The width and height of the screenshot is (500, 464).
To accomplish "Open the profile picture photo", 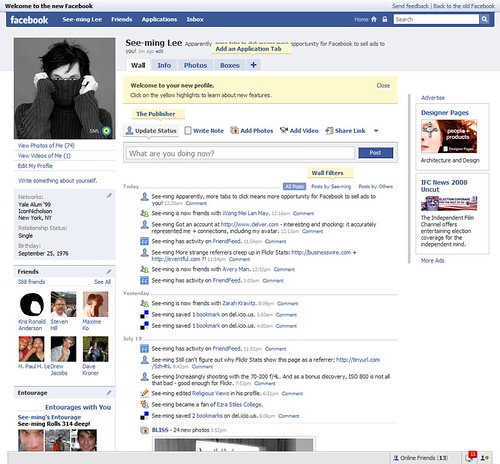I will point(65,88).
